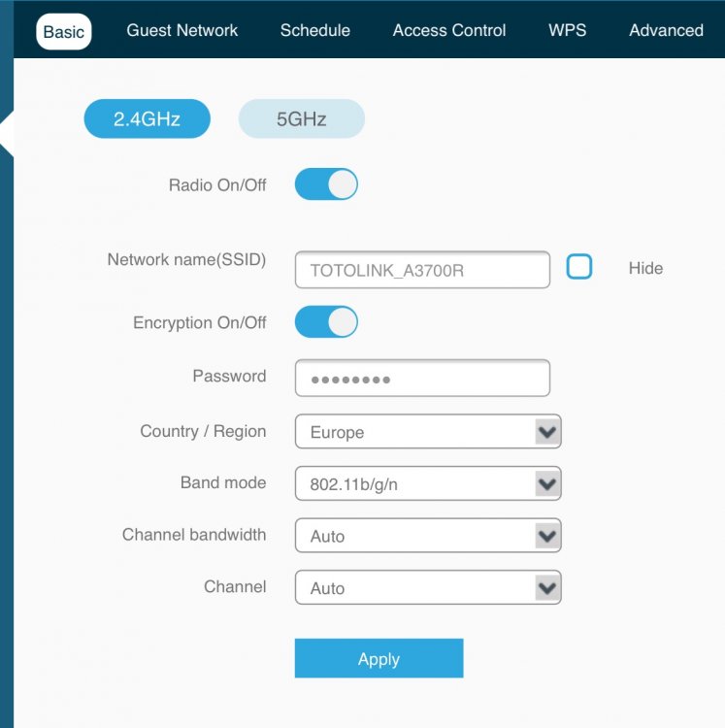Expand the Channel dropdown list
Image resolution: width=725 pixels, height=728 pixels.
[427, 588]
